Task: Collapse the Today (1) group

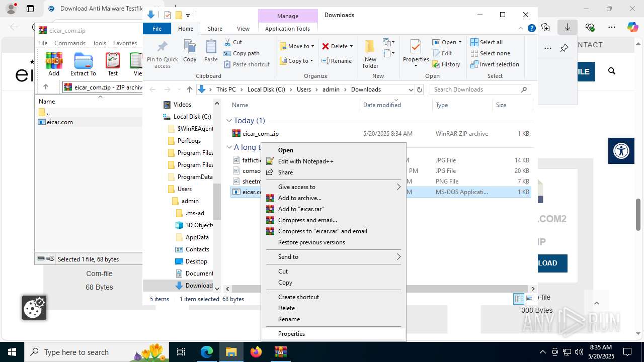Action: 229,121
